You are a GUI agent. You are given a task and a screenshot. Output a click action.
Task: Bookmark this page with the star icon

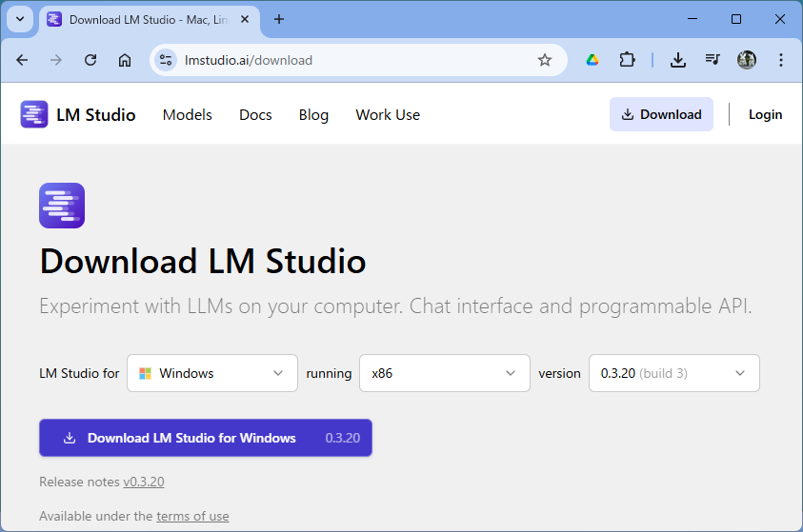click(x=545, y=60)
